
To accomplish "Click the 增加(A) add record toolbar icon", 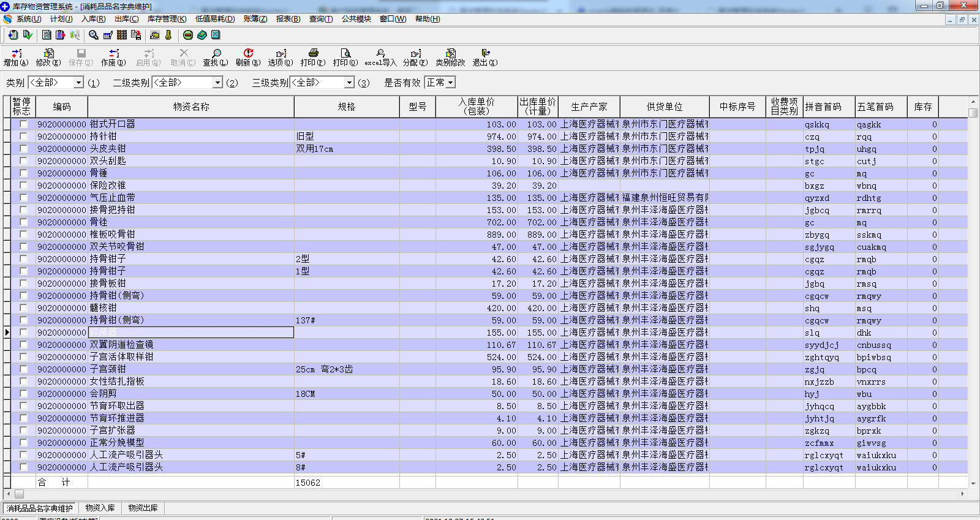I will pyautogui.click(x=16, y=58).
